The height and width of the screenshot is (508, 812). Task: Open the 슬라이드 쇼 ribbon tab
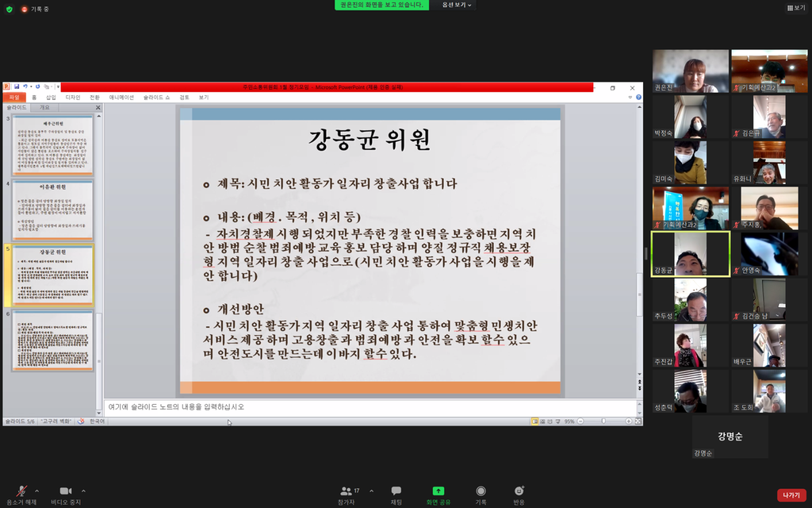click(156, 98)
